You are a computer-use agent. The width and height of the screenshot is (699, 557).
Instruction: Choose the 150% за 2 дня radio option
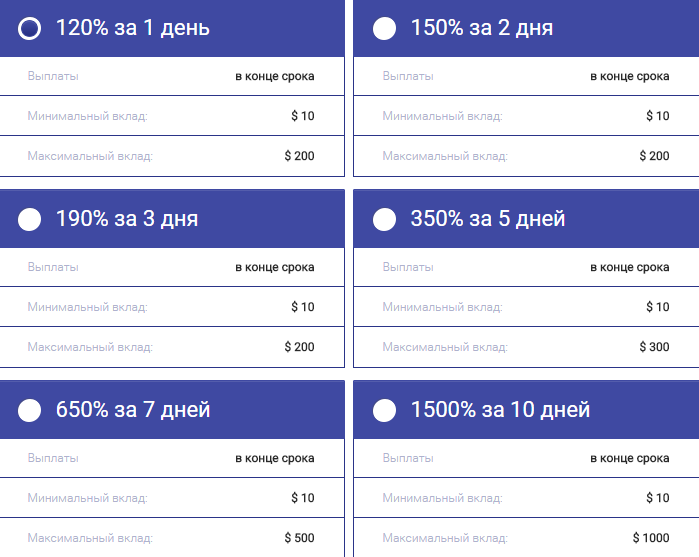click(385, 28)
